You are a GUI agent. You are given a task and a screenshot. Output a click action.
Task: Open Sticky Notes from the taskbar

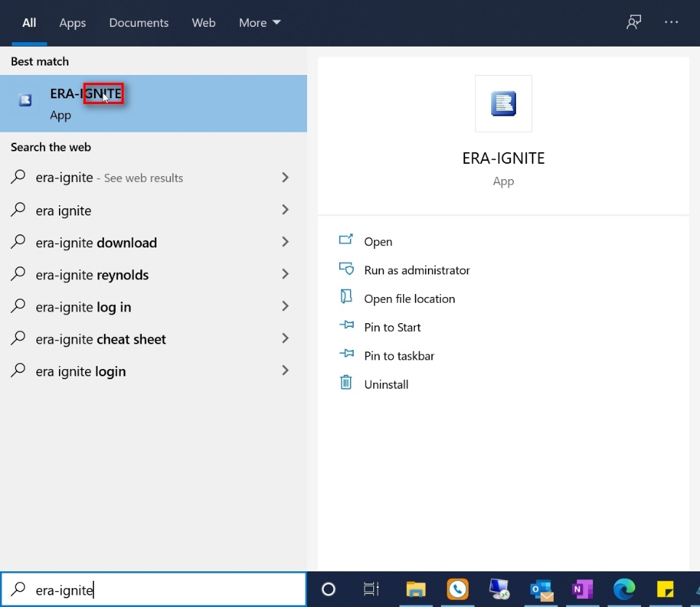coord(665,590)
